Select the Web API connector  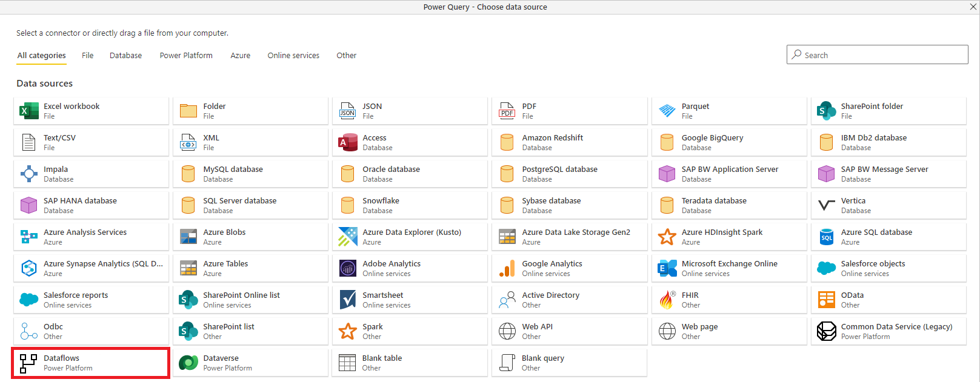(569, 331)
